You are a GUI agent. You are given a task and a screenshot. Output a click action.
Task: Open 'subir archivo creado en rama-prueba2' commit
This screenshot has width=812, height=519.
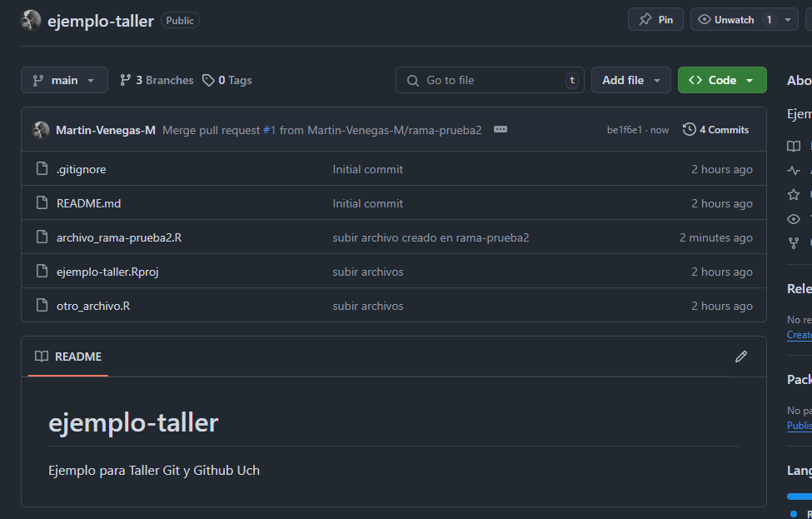[x=431, y=237]
